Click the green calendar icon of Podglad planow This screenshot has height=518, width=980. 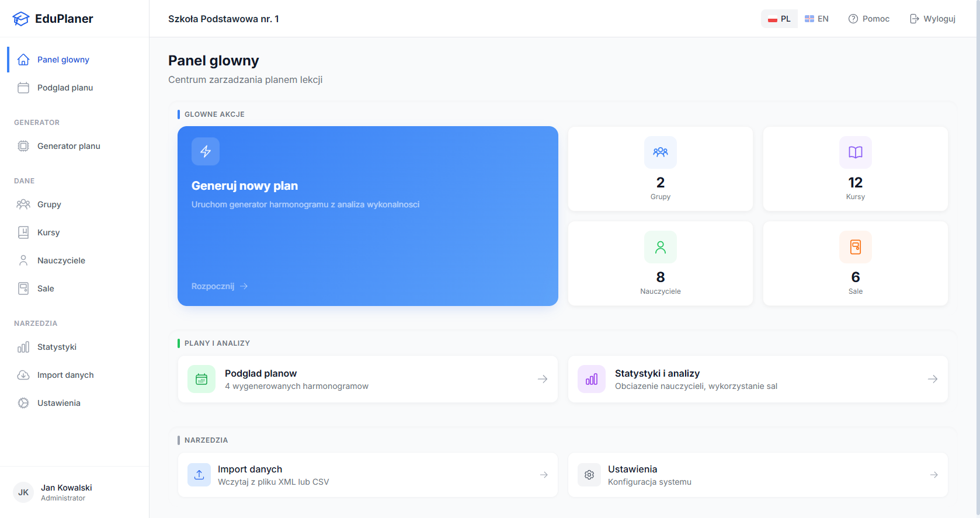point(201,379)
